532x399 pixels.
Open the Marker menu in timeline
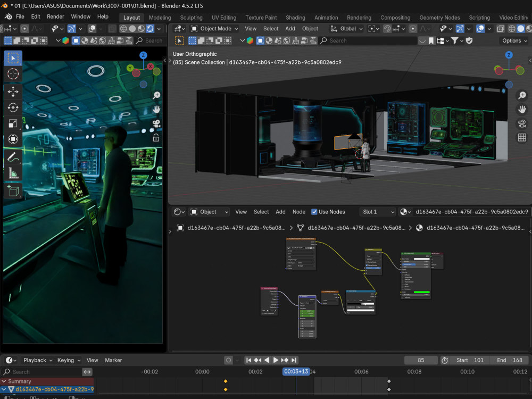[113, 360]
